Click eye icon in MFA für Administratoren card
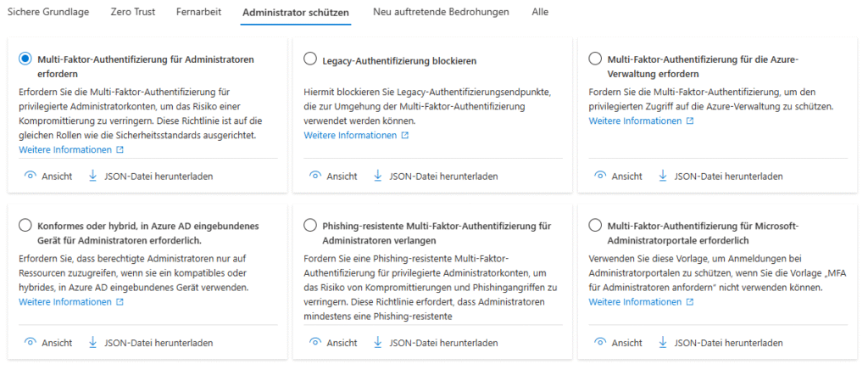The image size is (868, 370). (30, 177)
